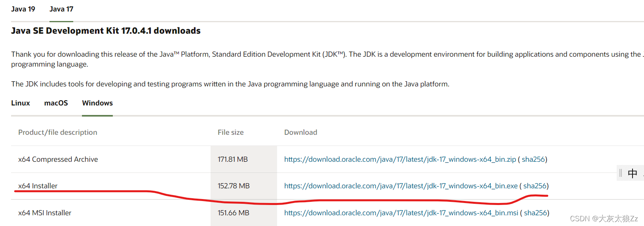This screenshot has width=644, height=226.
Task: Click the 'Product/file description' column header
Action: coord(58,132)
